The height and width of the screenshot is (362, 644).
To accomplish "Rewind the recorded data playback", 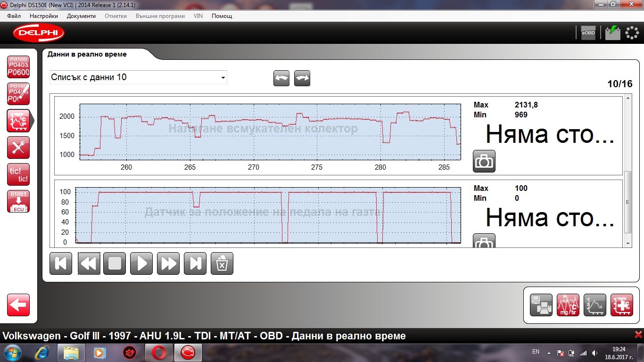I will click(88, 263).
